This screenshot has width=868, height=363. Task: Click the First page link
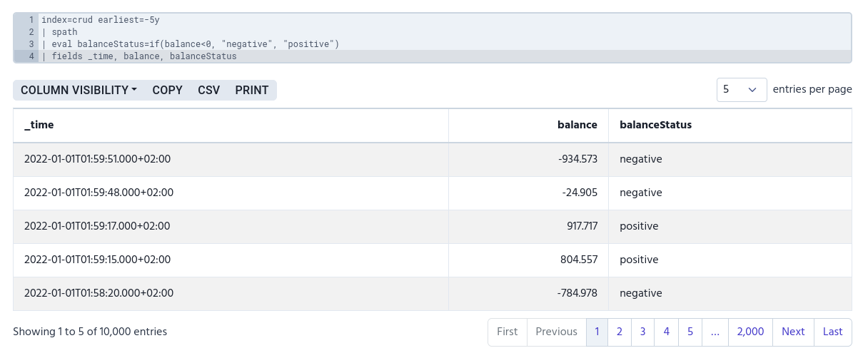pyautogui.click(x=508, y=332)
